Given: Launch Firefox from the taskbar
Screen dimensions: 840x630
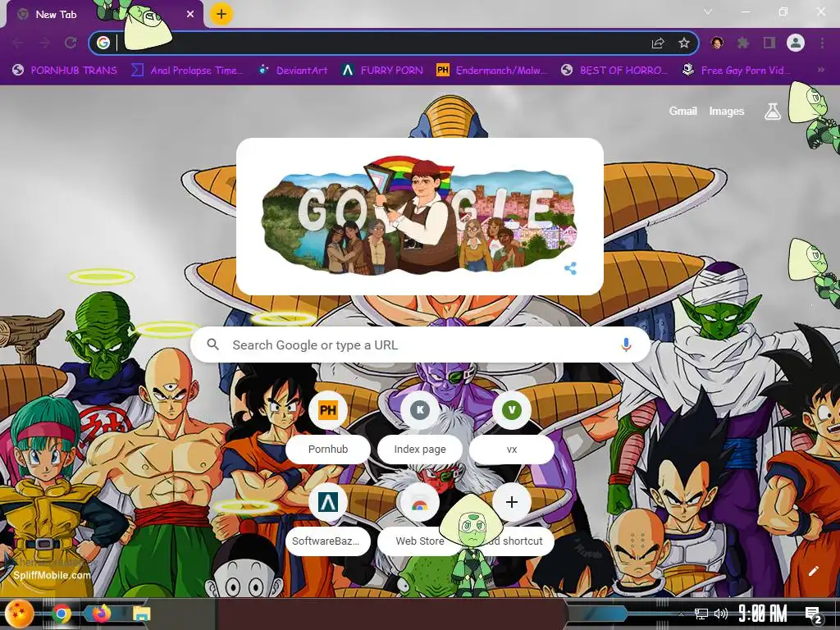Looking at the screenshot, I should [102, 614].
